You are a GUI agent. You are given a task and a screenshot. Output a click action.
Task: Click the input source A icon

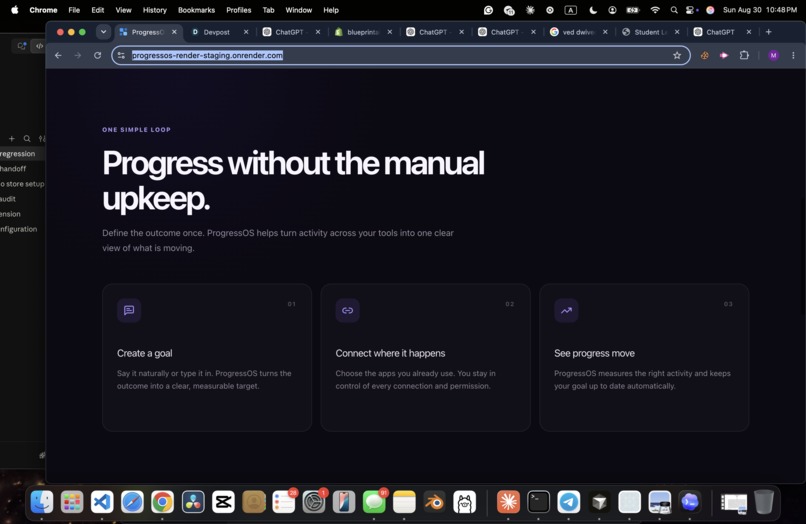(571, 10)
